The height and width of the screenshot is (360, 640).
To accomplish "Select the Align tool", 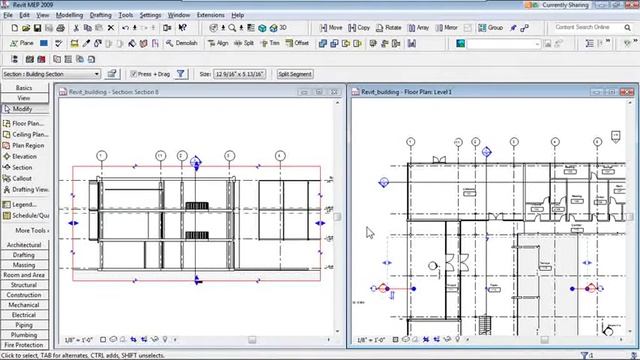I will coord(218,43).
